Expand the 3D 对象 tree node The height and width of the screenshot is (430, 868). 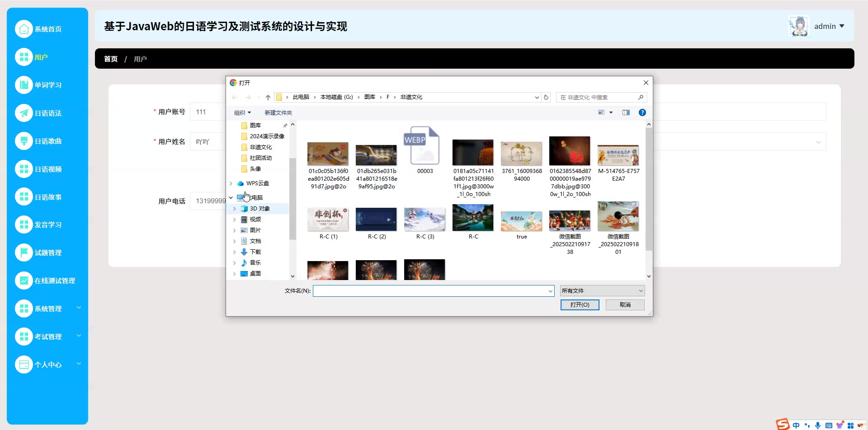pos(234,209)
